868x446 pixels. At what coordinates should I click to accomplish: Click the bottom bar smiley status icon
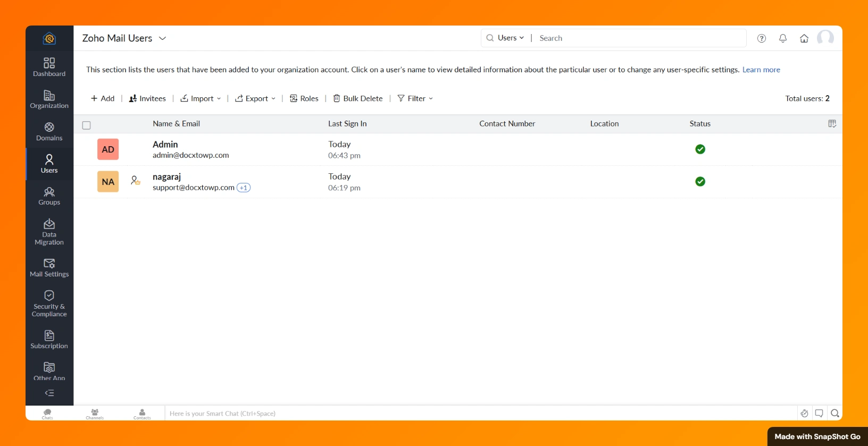pos(804,413)
